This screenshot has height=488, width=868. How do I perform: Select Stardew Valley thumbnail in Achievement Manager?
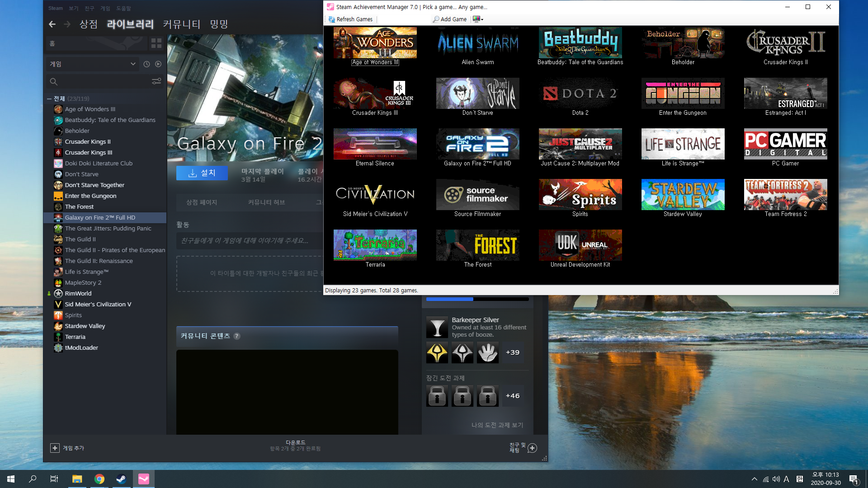[683, 195]
